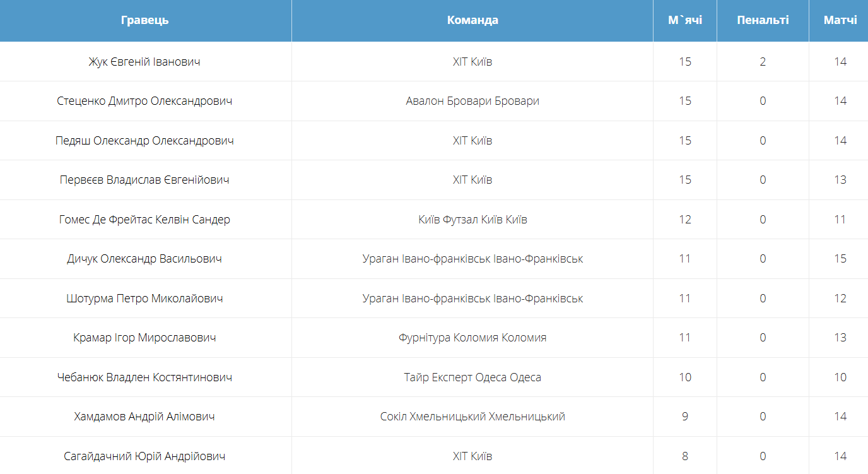Click the Матчі column header

pyautogui.click(x=840, y=20)
